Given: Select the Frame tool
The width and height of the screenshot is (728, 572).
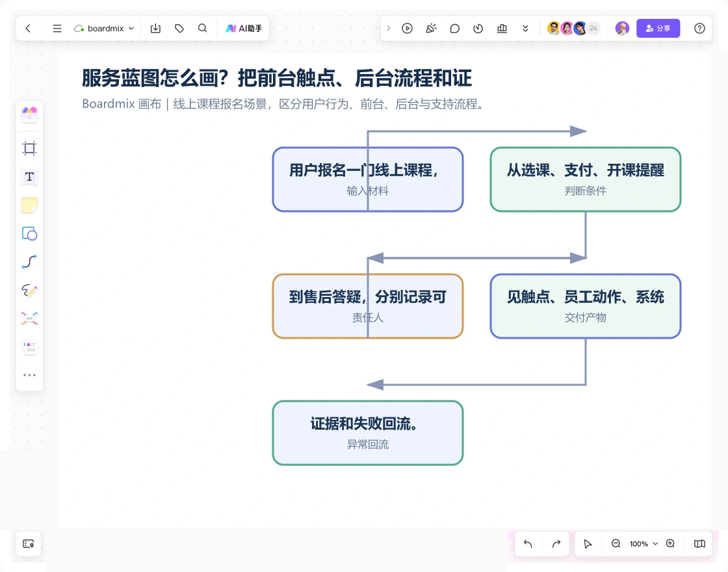Looking at the screenshot, I should coord(29,148).
